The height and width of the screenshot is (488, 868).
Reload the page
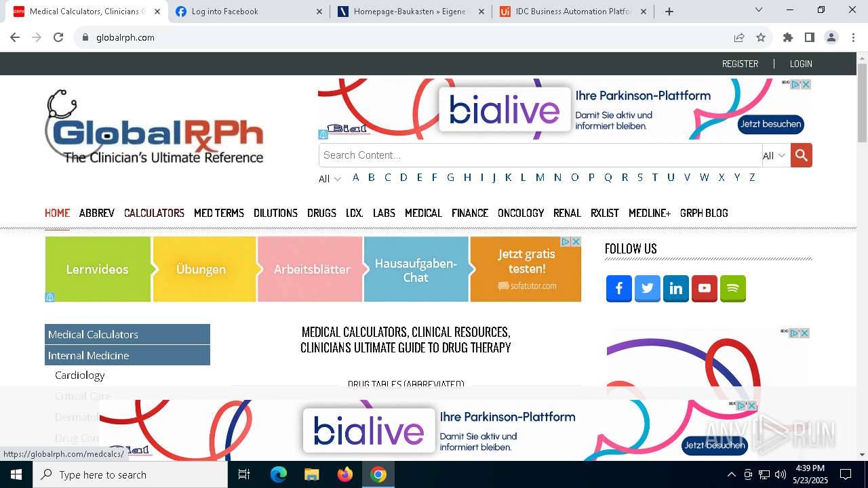[58, 37]
